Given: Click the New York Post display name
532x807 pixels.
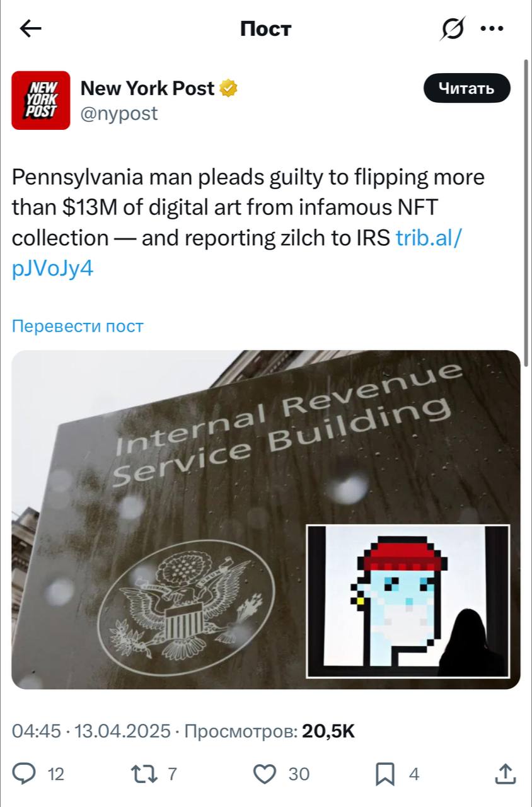Looking at the screenshot, I should point(147,88).
